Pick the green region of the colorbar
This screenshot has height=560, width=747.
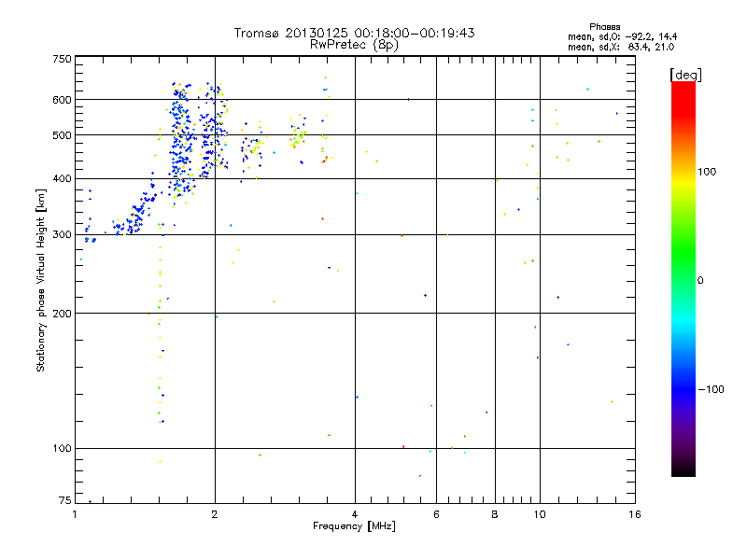684,271
